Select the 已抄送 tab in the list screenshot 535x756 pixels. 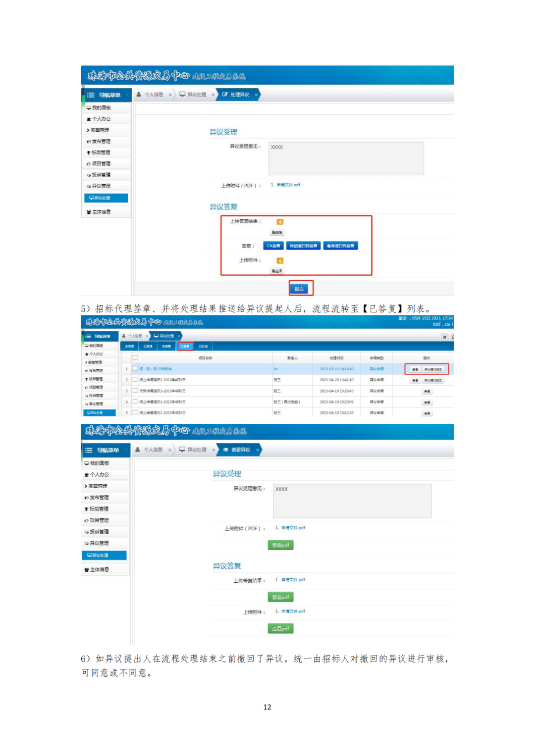pyautogui.click(x=204, y=346)
